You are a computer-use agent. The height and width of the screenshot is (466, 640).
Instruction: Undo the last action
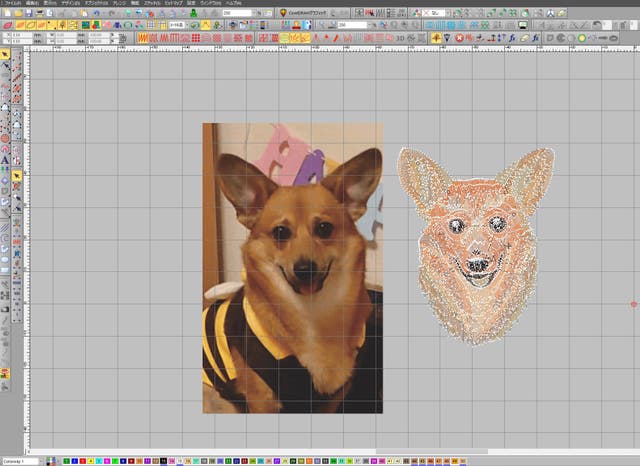coord(97,13)
